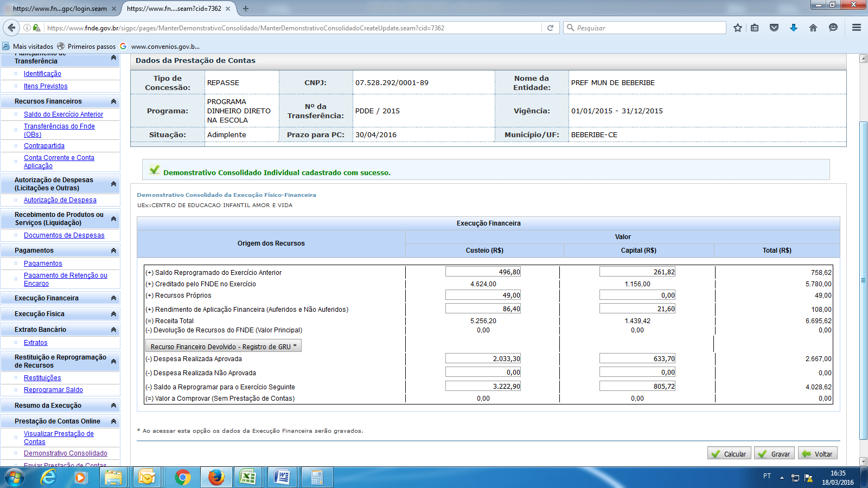868x488 pixels.
Task: Click the page vertical scrollbar
Action: (x=863, y=280)
